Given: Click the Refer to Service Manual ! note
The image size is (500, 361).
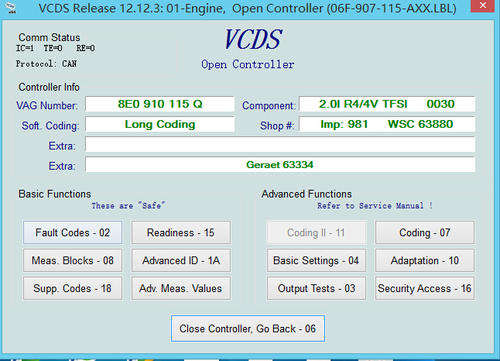Looking at the screenshot, I should pos(375,206).
